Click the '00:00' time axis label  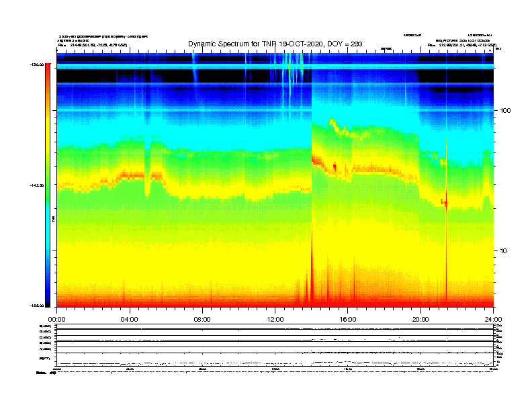point(56,320)
